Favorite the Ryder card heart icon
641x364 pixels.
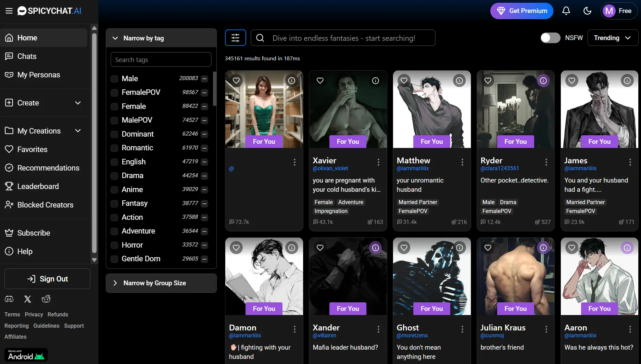pyautogui.click(x=488, y=80)
